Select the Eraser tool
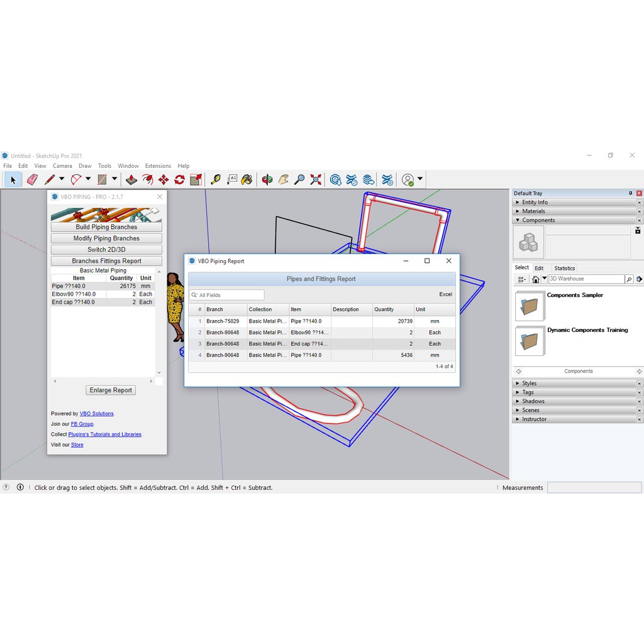 (32, 180)
